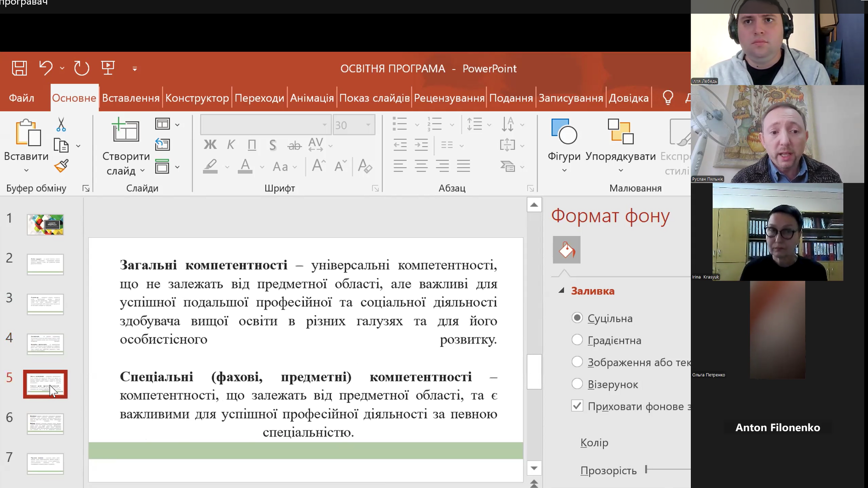868x488 pixels.
Task: Center align text
Action: tap(421, 166)
